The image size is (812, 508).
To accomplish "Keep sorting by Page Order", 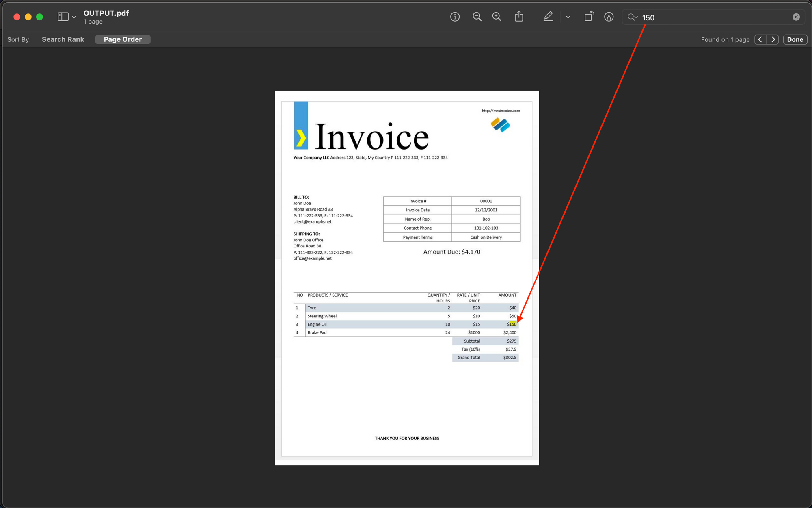I will tap(123, 39).
